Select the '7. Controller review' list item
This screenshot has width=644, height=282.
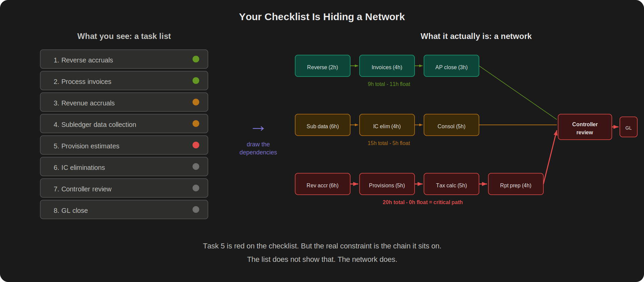(124, 188)
